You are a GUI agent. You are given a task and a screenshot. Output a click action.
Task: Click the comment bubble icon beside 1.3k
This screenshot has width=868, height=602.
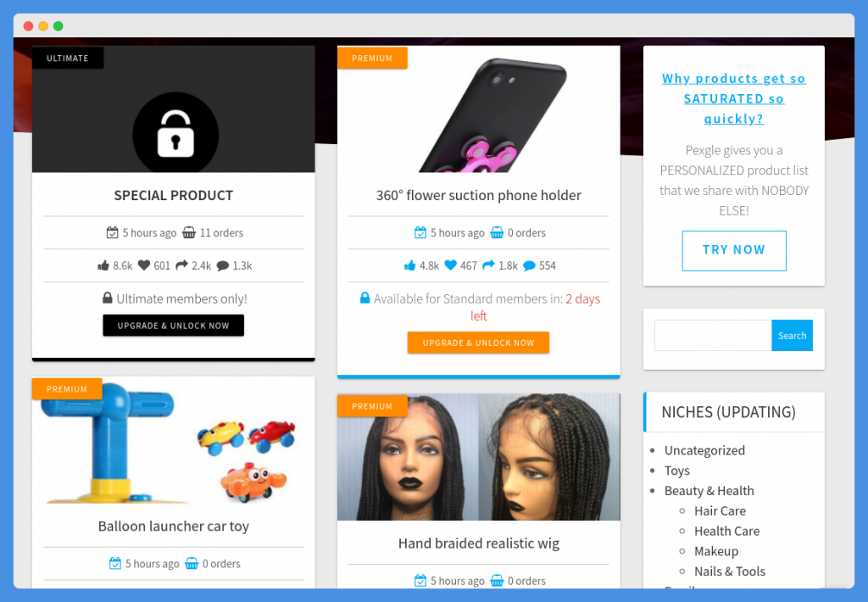(223, 266)
